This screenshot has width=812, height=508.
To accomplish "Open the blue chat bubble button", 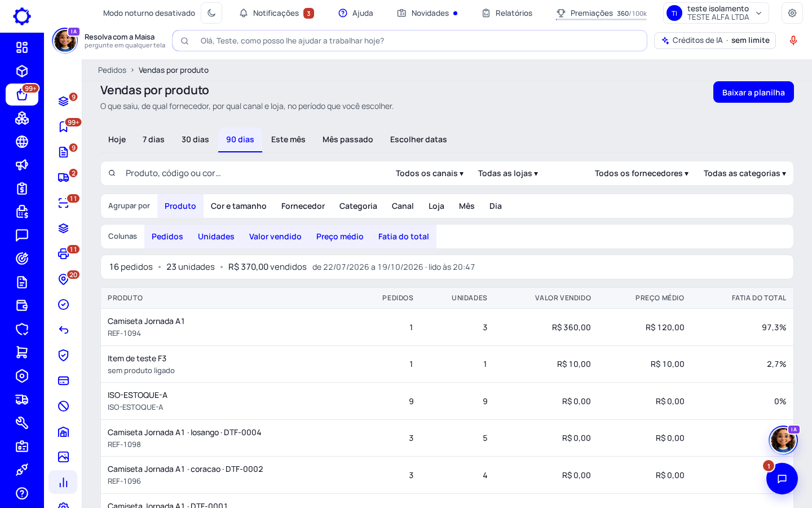I will (782, 479).
